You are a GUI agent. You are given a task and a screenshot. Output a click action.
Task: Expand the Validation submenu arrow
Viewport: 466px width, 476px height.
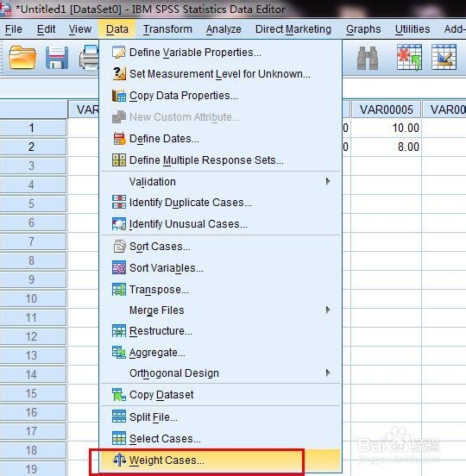328,182
